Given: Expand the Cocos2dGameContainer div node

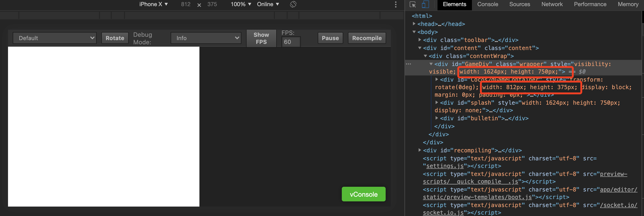Looking at the screenshot, I should click(437, 79).
